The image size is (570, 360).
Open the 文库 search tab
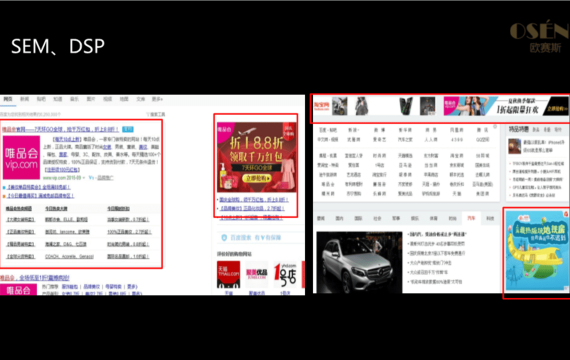(140, 99)
